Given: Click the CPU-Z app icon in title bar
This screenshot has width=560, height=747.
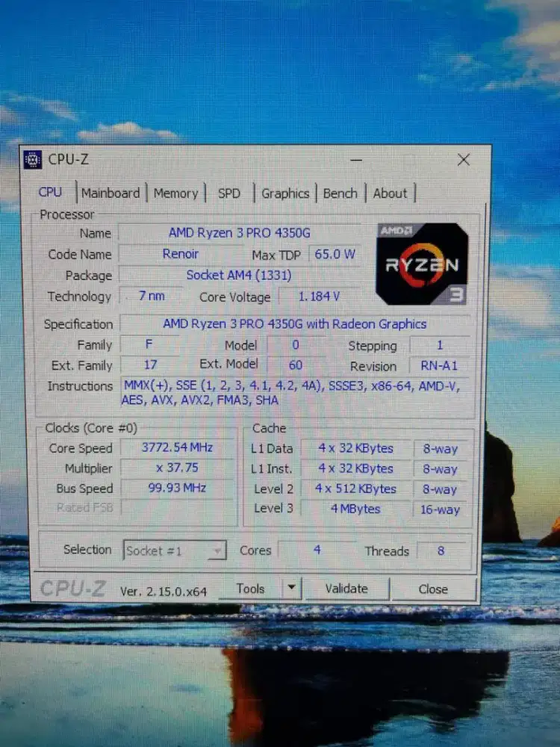Looking at the screenshot, I should coord(33,160).
